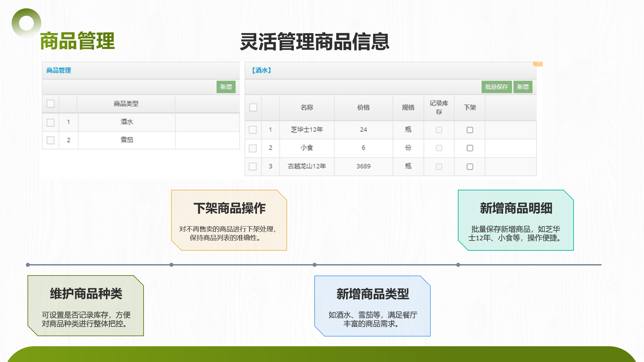Click the 新增商品类型 card
The height and width of the screenshot is (362, 644).
pos(372,306)
